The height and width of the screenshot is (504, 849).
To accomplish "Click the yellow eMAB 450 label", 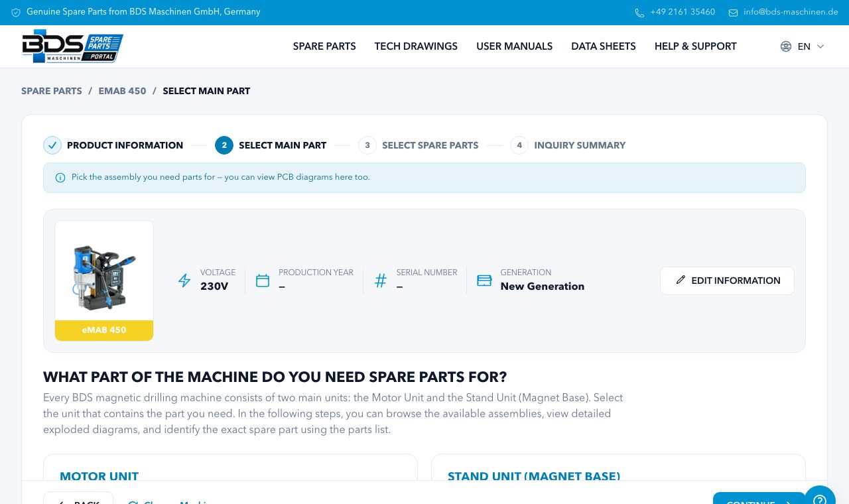I will (104, 330).
